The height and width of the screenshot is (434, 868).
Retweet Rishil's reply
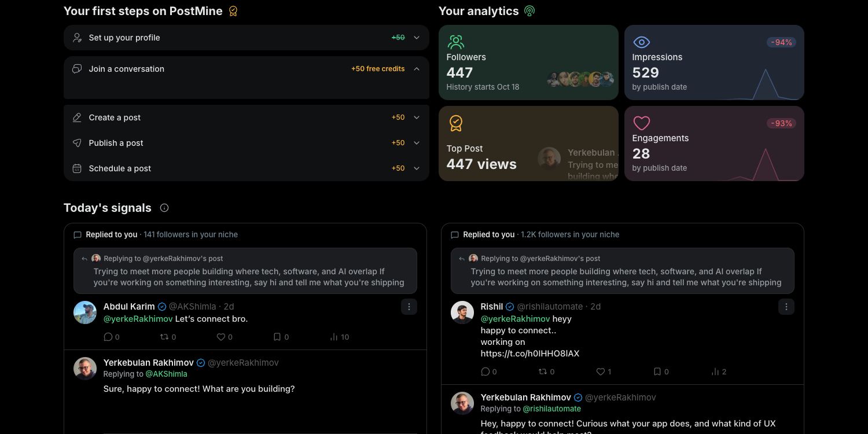pos(543,372)
